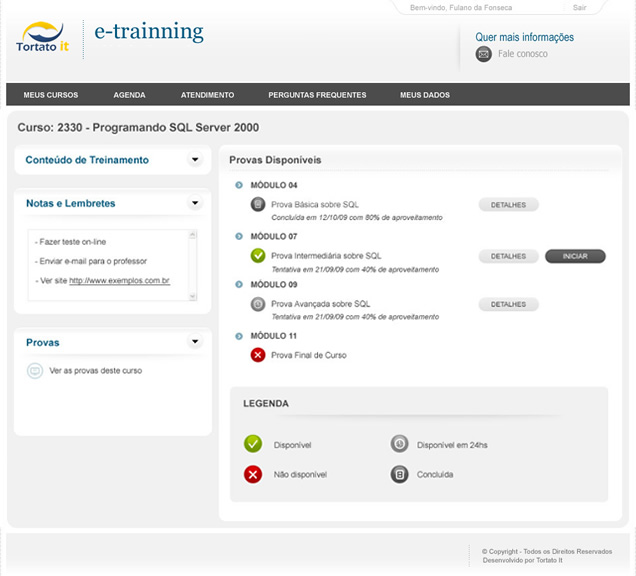This screenshot has height=576, width=636.
Task: Click the MÓDULO 07 heading text
Action: click(x=274, y=236)
